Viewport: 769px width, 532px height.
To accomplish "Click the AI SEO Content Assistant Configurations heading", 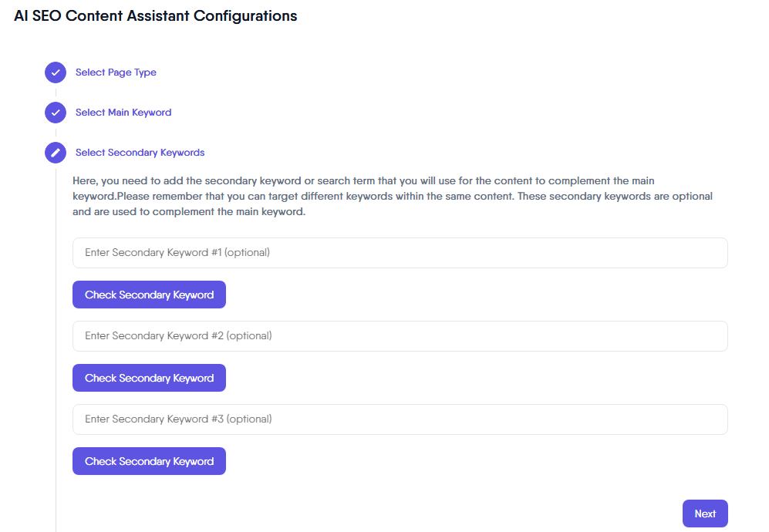I will tap(155, 16).
